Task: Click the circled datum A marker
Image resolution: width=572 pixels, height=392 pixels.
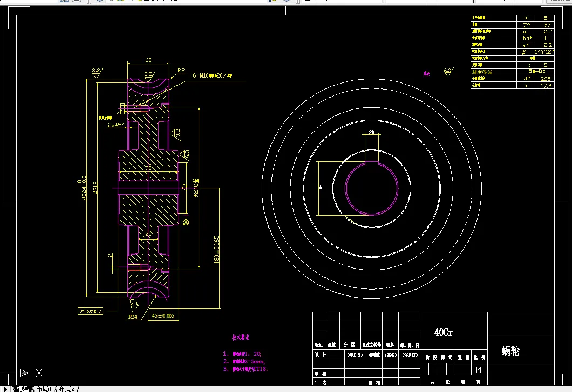Action: (186, 222)
